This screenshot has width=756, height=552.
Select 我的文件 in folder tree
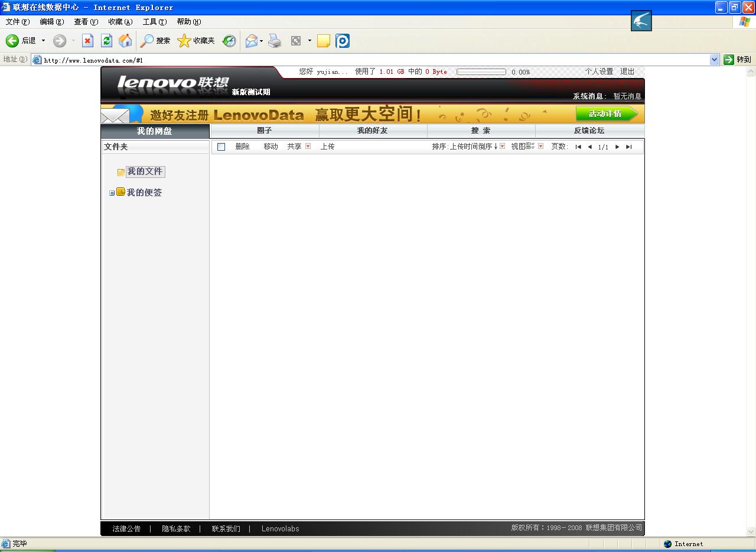tap(145, 171)
